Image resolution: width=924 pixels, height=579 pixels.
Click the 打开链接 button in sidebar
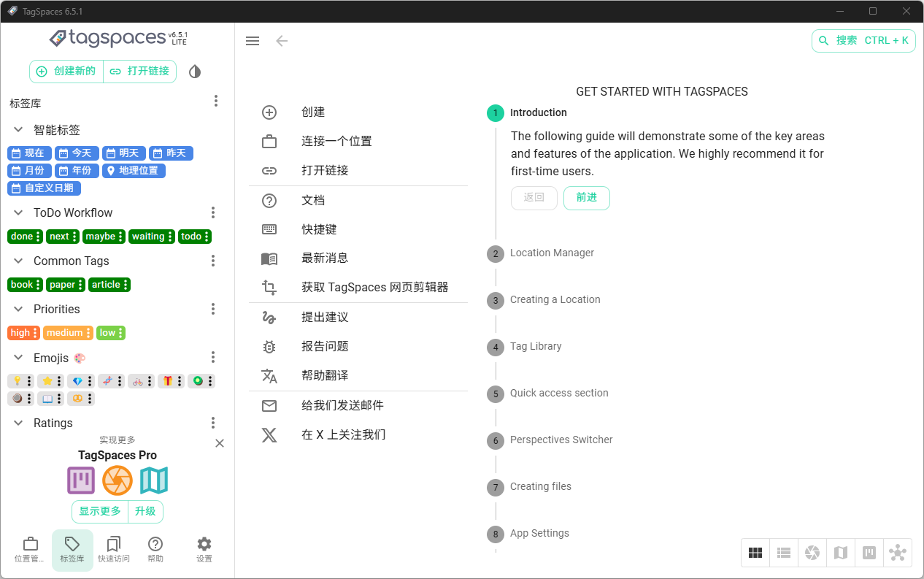pyautogui.click(x=140, y=72)
